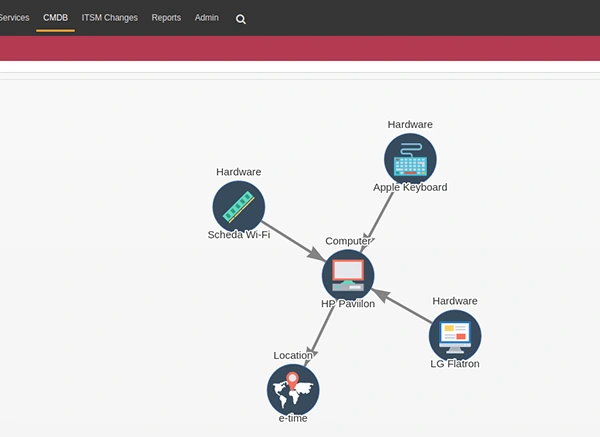Click the Computer class label
600x437 pixels.
pos(348,241)
